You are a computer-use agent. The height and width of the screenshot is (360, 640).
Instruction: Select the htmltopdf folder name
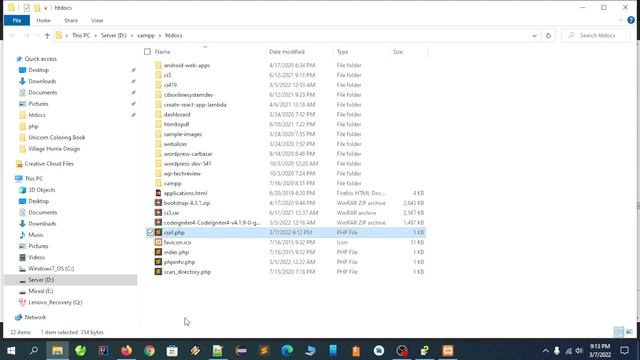[x=176, y=124]
